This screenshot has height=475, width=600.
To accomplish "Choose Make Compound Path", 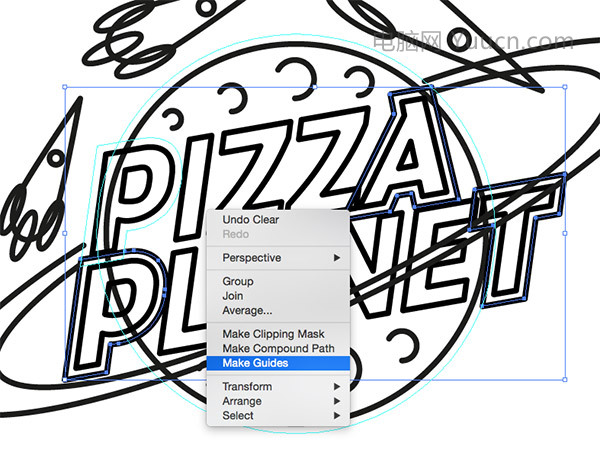I will point(278,348).
